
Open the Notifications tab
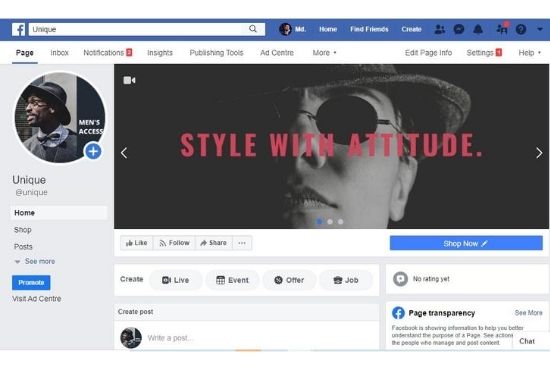108,53
